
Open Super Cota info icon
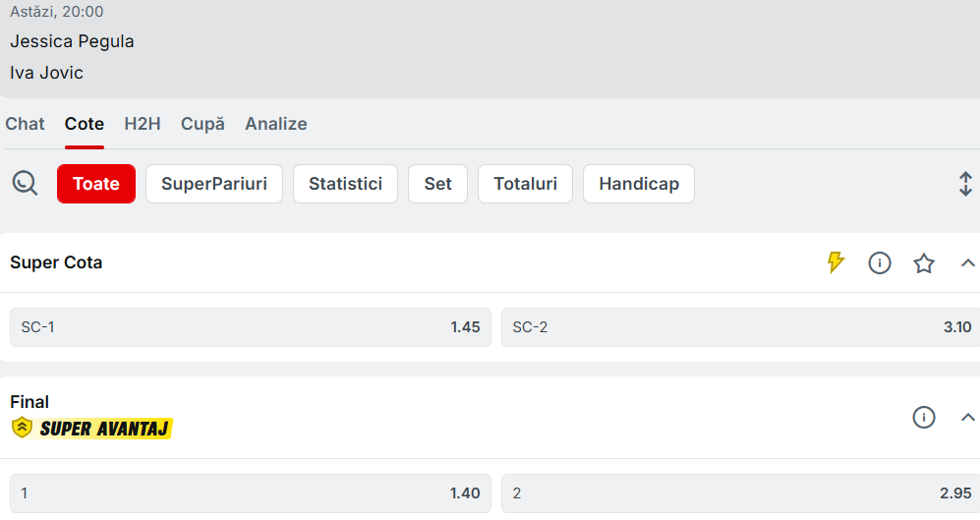[880, 262]
